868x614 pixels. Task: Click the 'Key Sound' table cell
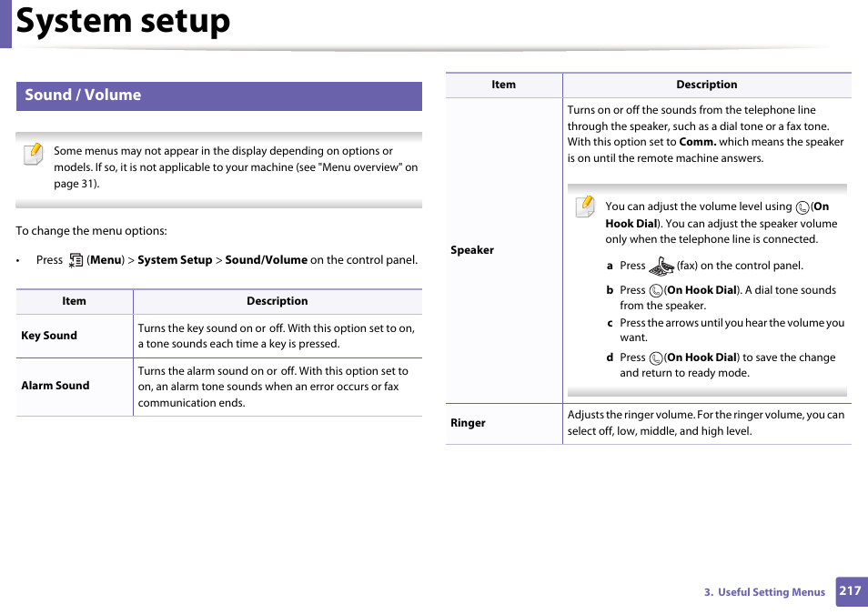click(x=75, y=336)
